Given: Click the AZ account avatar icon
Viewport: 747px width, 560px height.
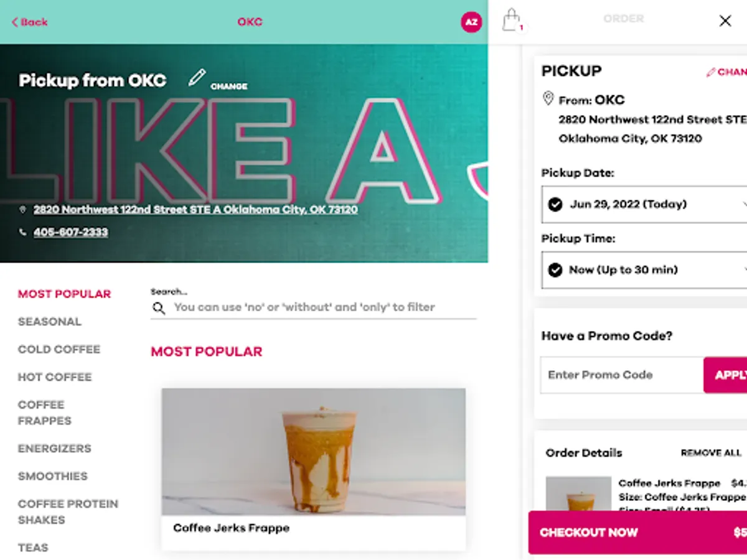Looking at the screenshot, I should coord(471,22).
